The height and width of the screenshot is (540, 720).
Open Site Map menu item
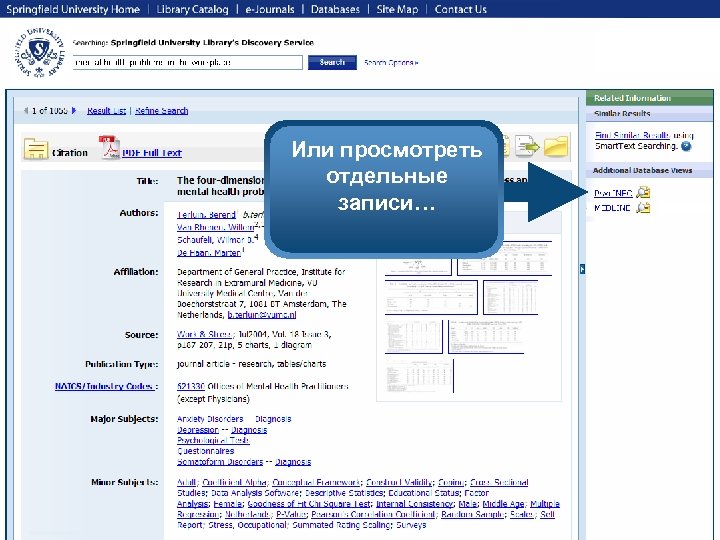397,9
